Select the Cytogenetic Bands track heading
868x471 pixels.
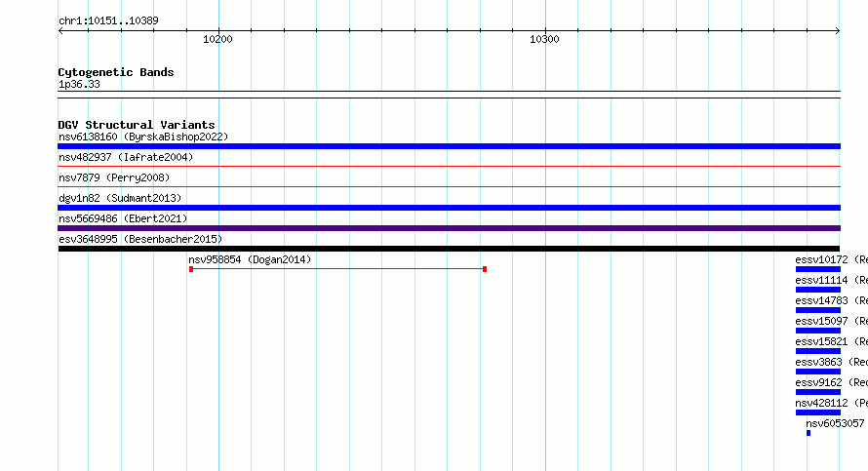(x=116, y=72)
